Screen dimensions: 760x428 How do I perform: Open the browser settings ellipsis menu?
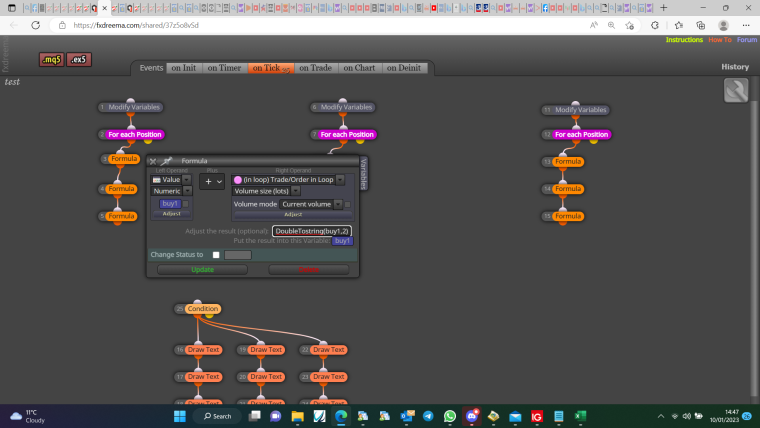coord(746,25)
